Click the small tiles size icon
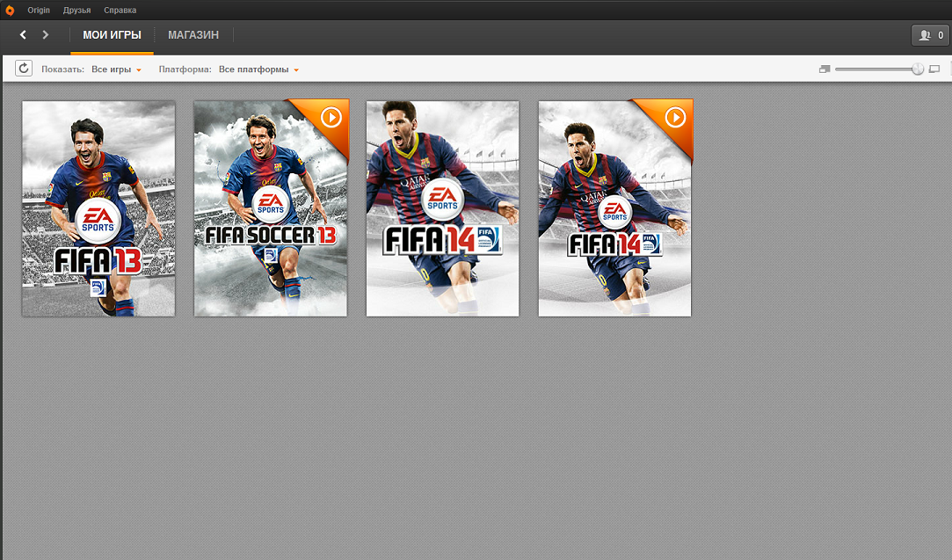The image size is (952, 560). [x=824, y=69]
